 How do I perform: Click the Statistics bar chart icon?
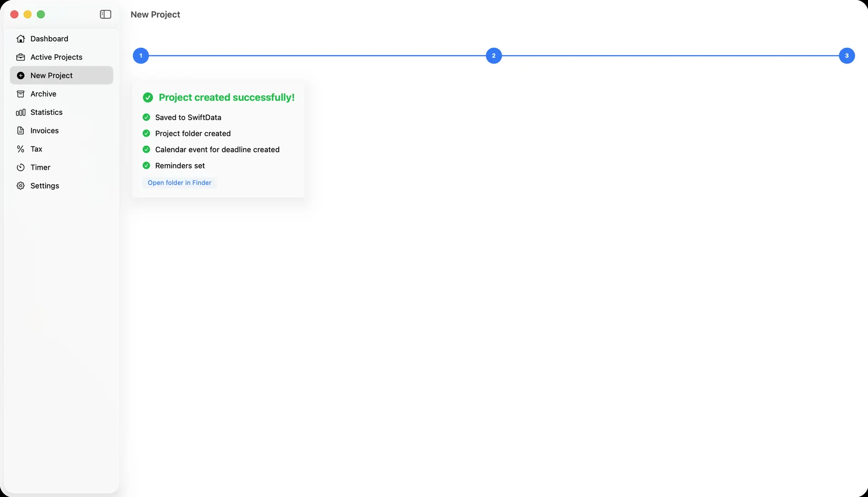pyautogui.click(x=21, y=113)
